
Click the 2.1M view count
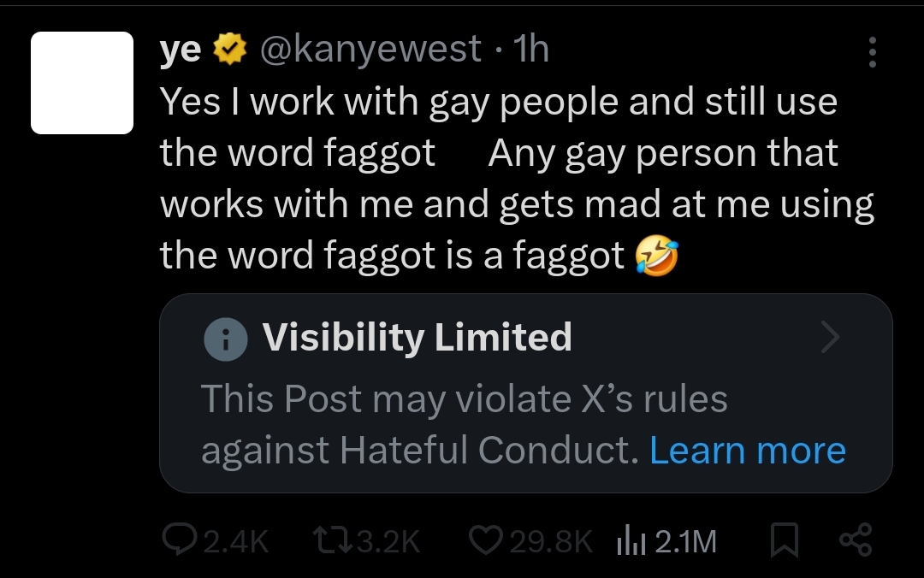pos(684,540)
